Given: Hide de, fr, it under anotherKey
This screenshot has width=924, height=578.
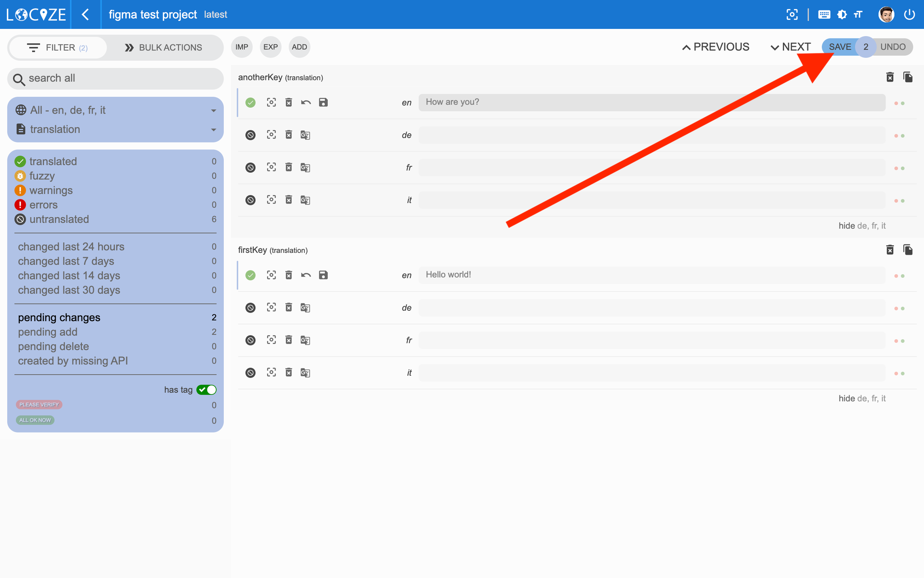Looking at the screenshot, I should [x=861, y=226].
